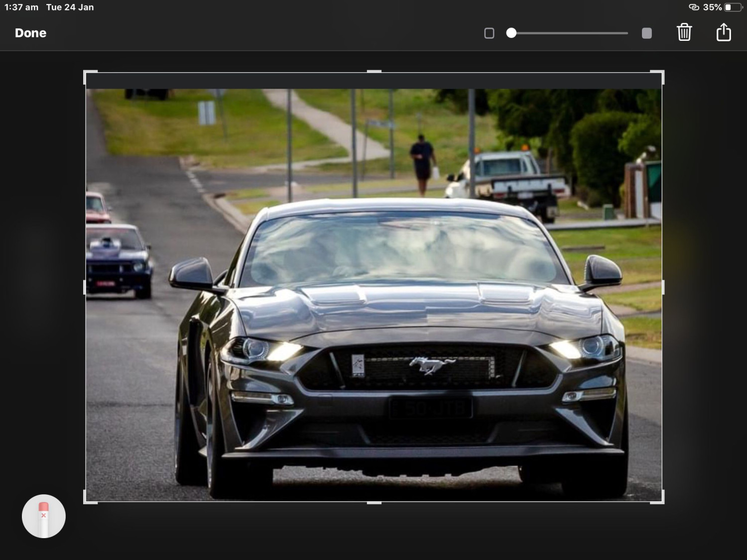
Task: Click the filled square icon right of slider
Action: point(646,33)
